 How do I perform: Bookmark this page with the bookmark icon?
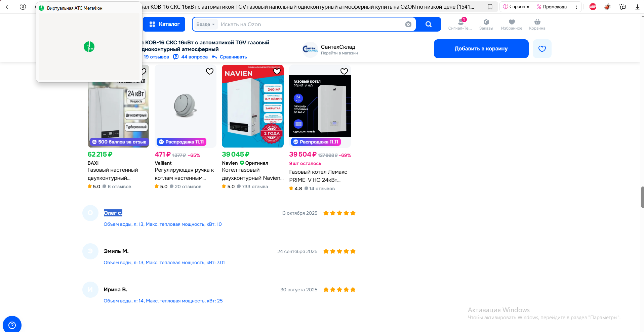point(490,7)
